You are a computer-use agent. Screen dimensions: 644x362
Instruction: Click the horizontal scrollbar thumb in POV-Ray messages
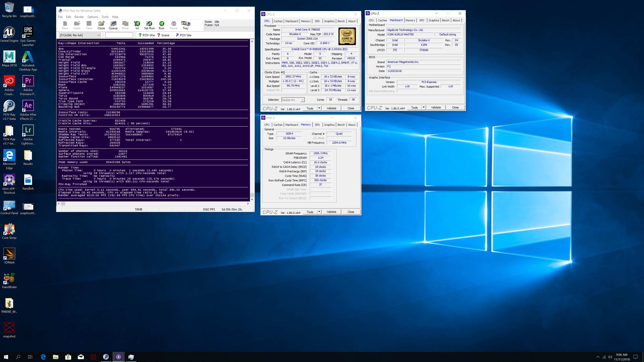pos(63,203)
